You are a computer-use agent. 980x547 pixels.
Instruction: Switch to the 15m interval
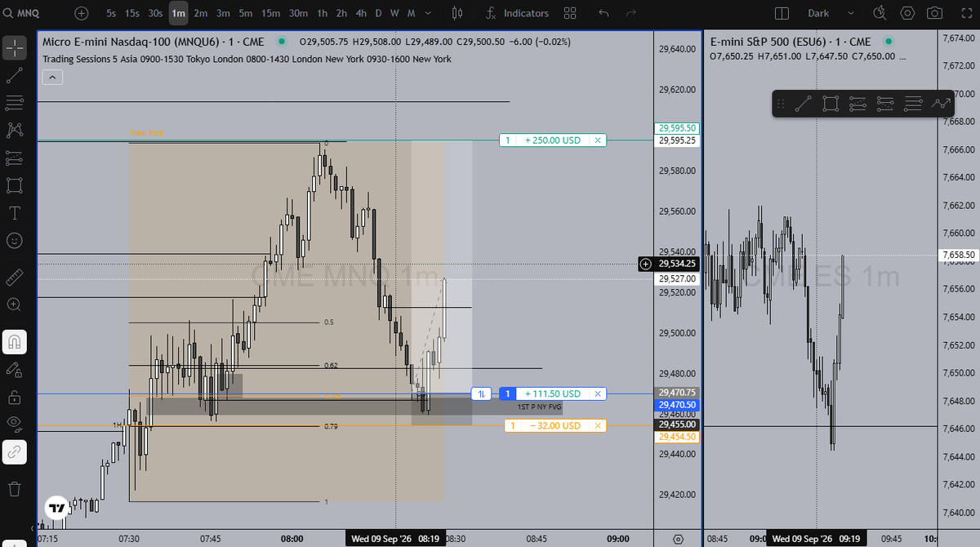coord(270,13)
